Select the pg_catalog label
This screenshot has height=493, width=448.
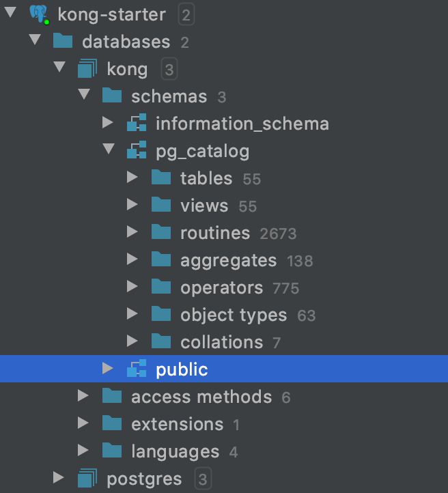(x=203, y=152)
